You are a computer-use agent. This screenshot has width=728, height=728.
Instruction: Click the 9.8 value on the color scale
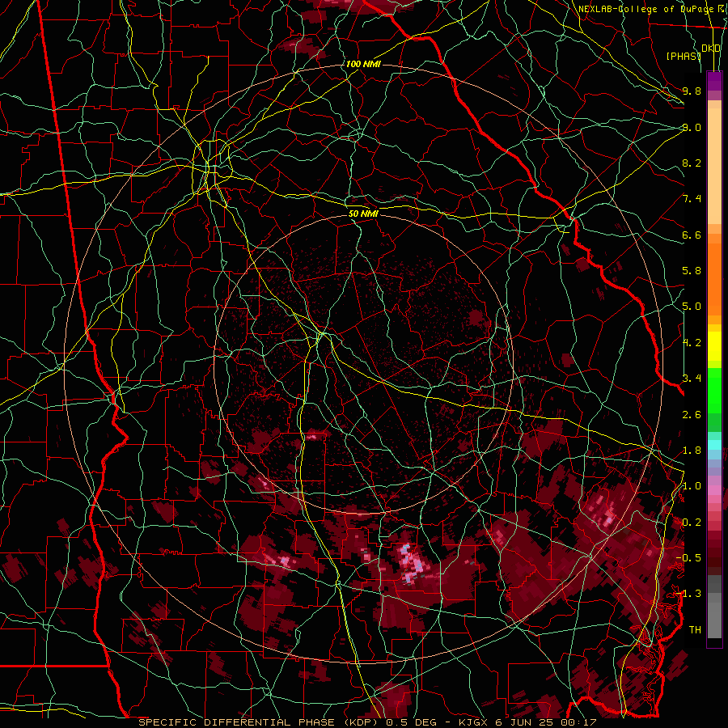[x=692, y=91]
